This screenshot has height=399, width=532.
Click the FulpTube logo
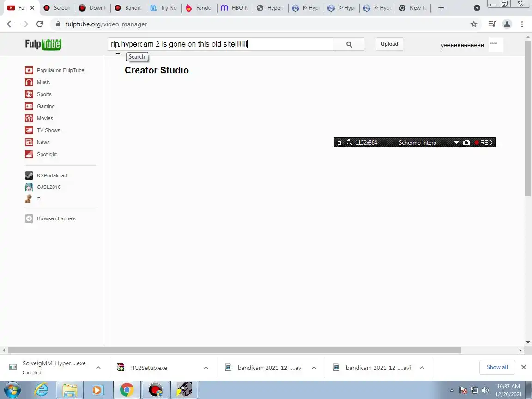tap(43, 44)
